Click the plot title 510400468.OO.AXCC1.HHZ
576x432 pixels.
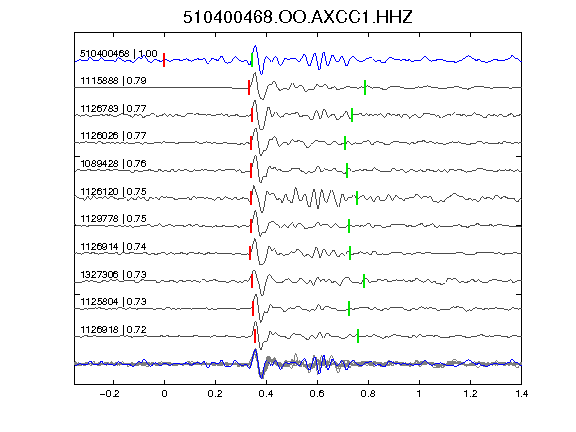click(298, 17)
